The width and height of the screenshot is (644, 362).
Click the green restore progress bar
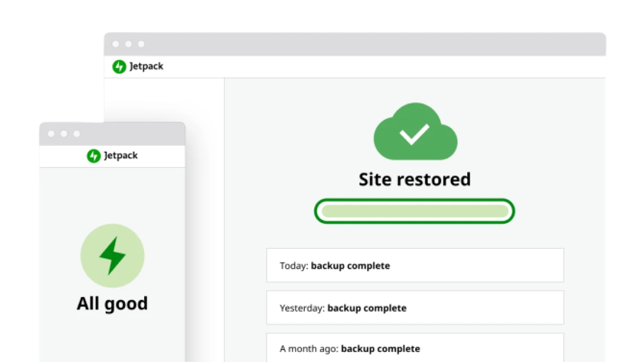click(x=415, y=212)
